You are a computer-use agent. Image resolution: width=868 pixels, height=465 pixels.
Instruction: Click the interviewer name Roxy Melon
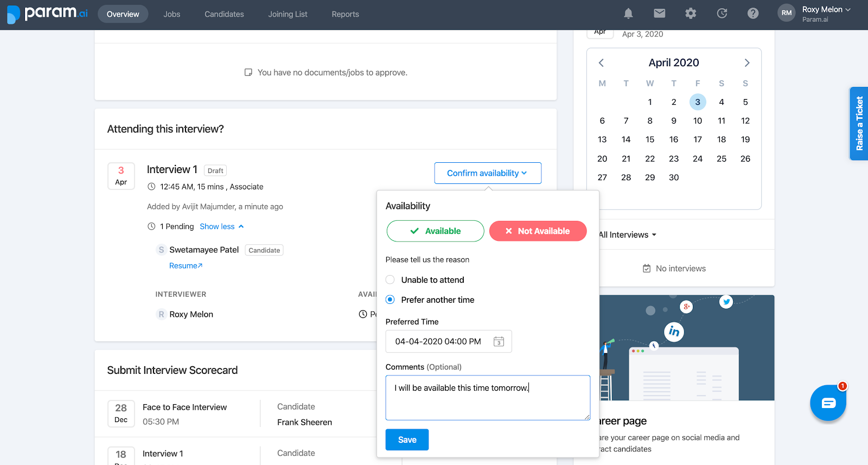coord(191,315)
